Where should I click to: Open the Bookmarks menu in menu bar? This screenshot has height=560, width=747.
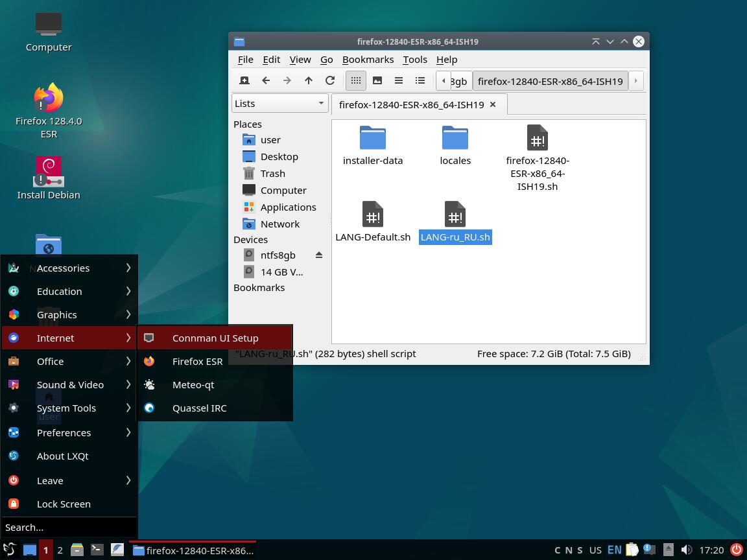(x=368, y=60)
